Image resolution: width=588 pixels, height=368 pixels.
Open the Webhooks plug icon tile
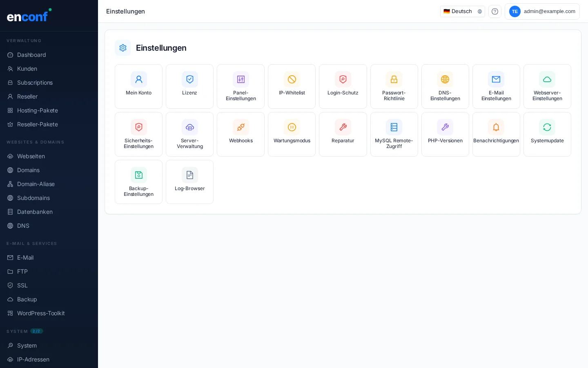[241, 127]
